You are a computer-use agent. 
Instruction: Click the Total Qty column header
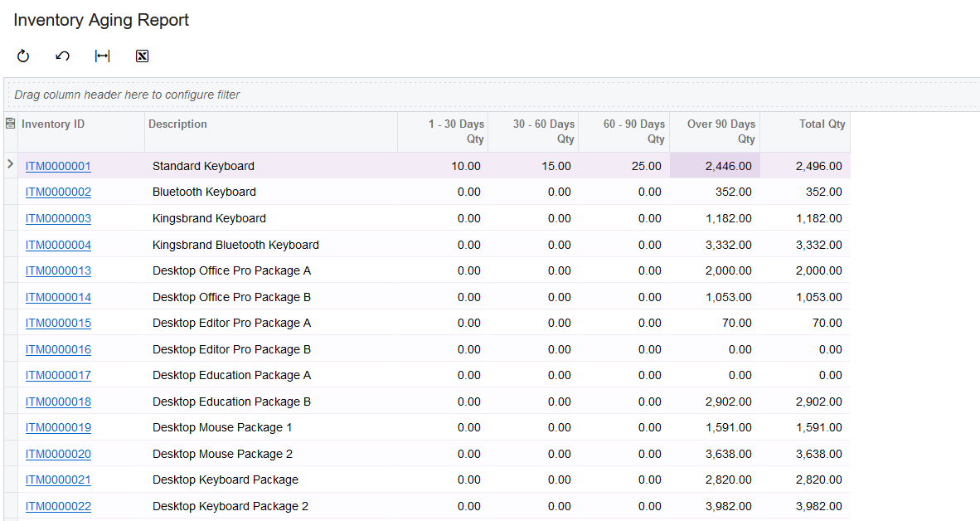pos(822,124)
